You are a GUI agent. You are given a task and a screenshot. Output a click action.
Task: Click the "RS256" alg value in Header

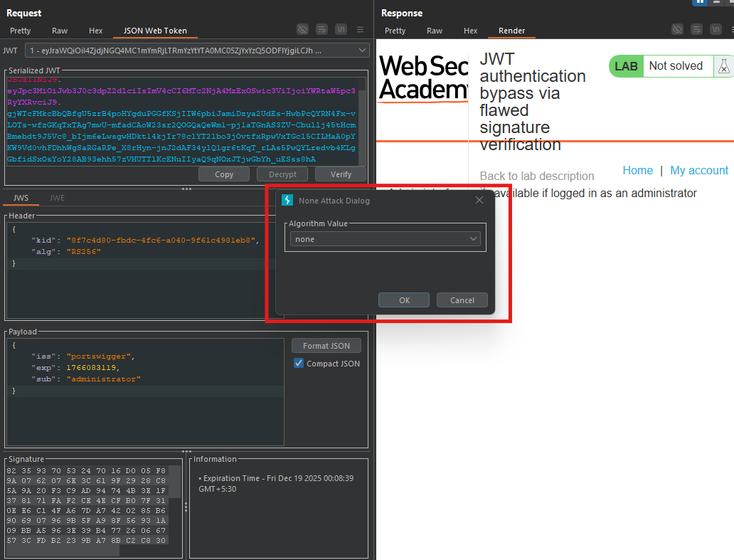pyautogui.click(x=83, y=251)
